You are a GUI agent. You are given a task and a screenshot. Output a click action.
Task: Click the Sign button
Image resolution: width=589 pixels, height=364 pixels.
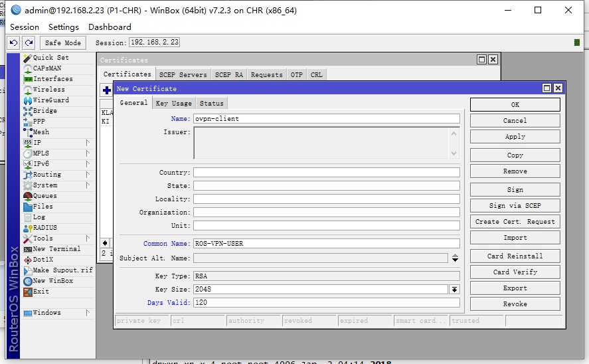click(x=515, y=190)
